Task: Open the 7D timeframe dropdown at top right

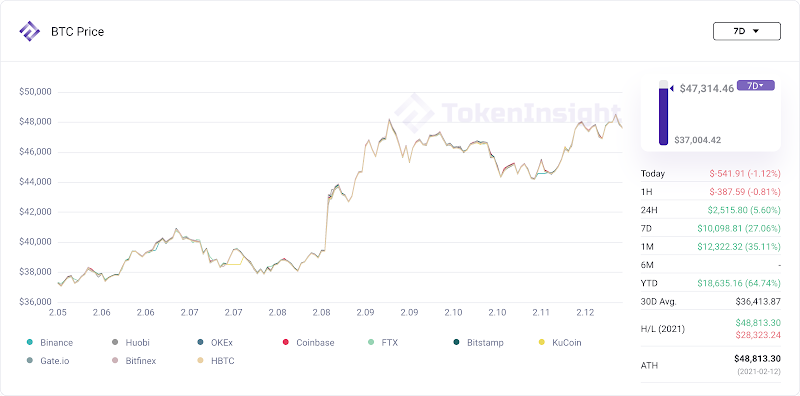Action: 746,31
